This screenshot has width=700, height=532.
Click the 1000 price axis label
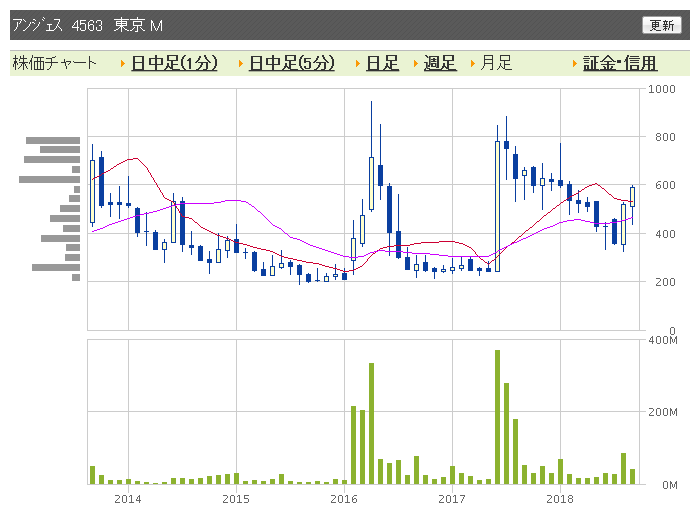pos(662,89)
